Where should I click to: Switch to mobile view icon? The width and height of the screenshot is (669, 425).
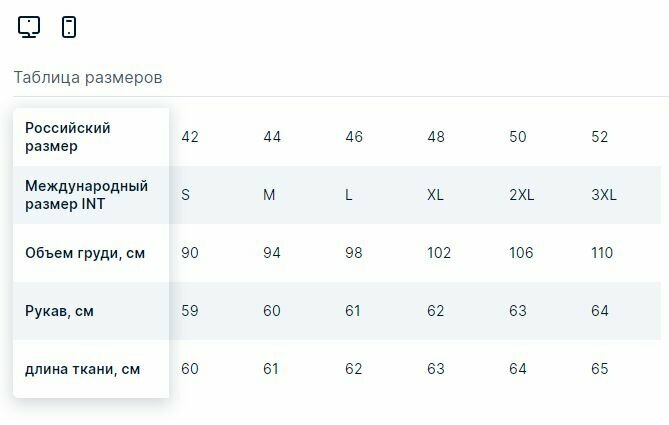[69, 27]
